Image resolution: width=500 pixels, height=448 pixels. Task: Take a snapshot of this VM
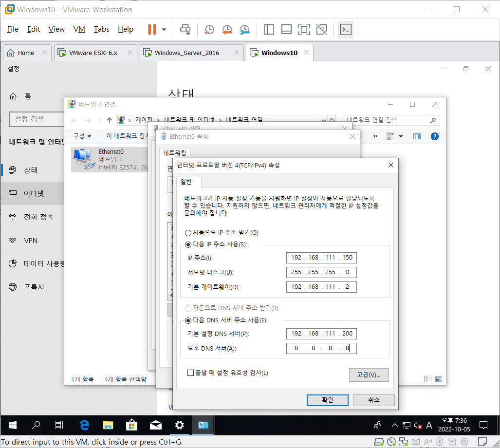click(x=209, y=29)
